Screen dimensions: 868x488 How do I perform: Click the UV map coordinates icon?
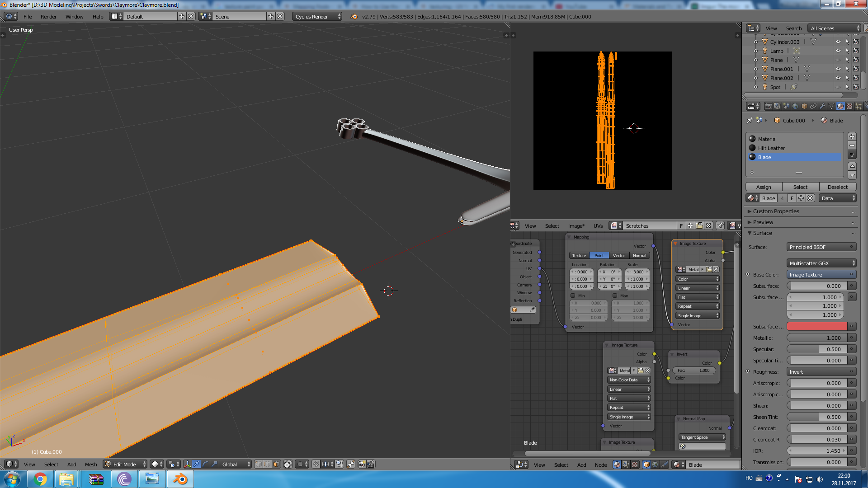539,267
